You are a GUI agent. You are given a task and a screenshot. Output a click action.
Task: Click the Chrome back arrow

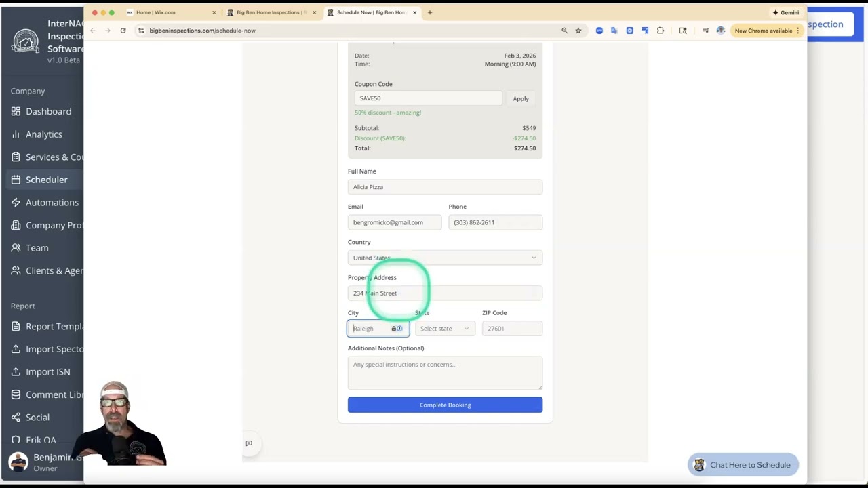[93, 30]
